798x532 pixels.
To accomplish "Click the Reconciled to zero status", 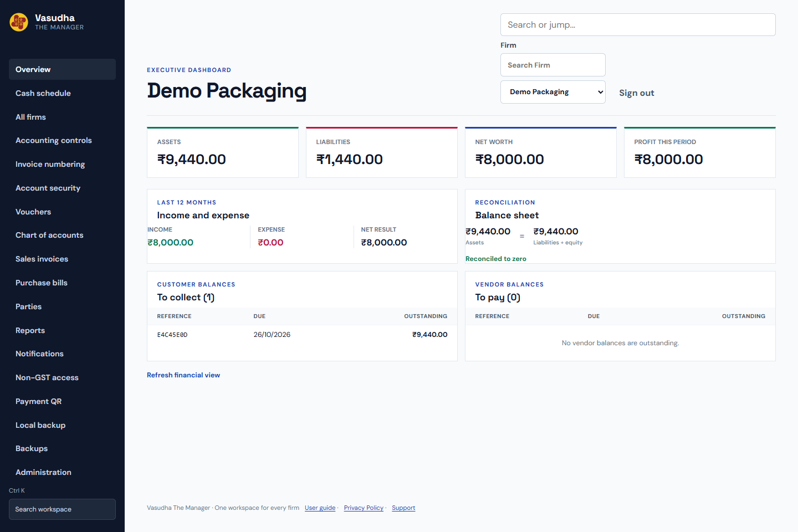I will (496, 259).
